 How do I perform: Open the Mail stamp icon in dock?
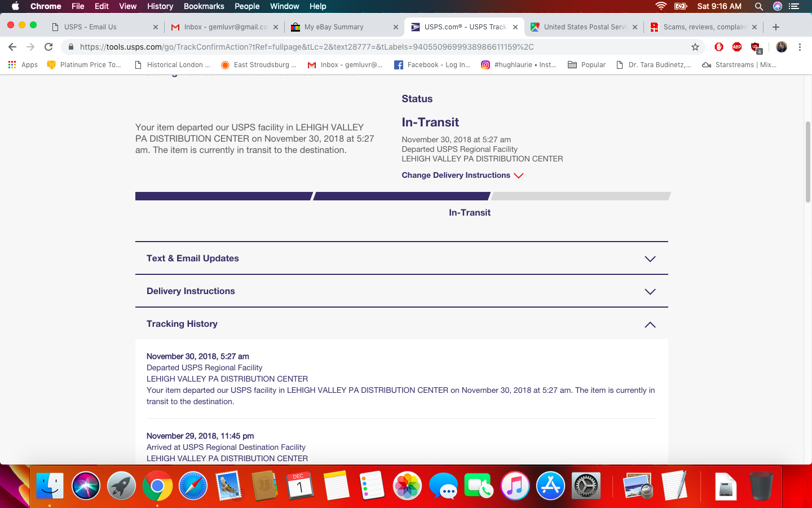[x=229, y=485]
